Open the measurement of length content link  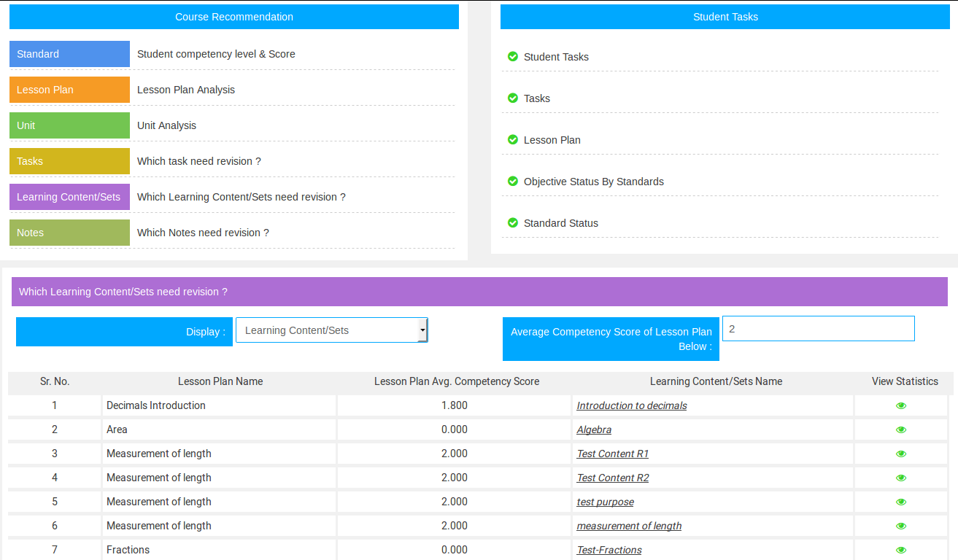click(x=629, y=526)
